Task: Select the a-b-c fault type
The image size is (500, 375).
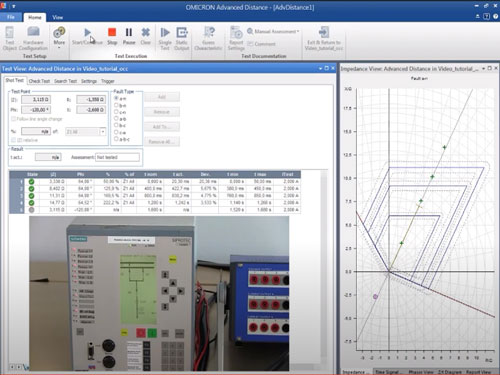Action: (116, 139)
